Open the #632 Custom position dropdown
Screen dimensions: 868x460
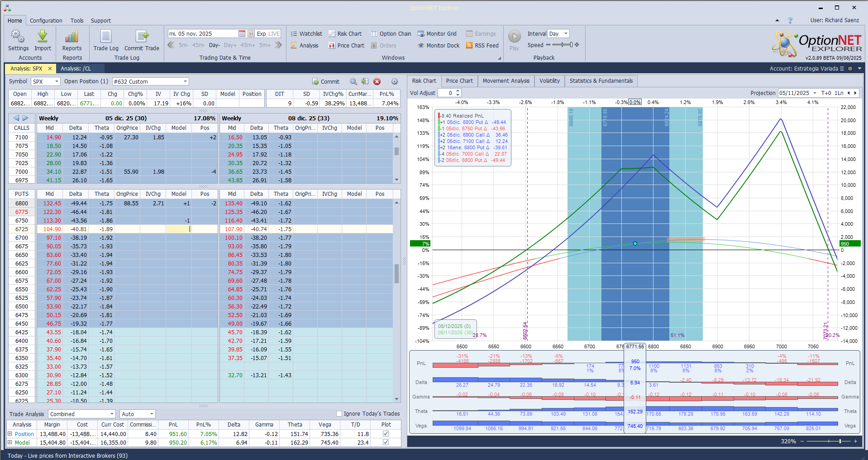coord(185,81)
